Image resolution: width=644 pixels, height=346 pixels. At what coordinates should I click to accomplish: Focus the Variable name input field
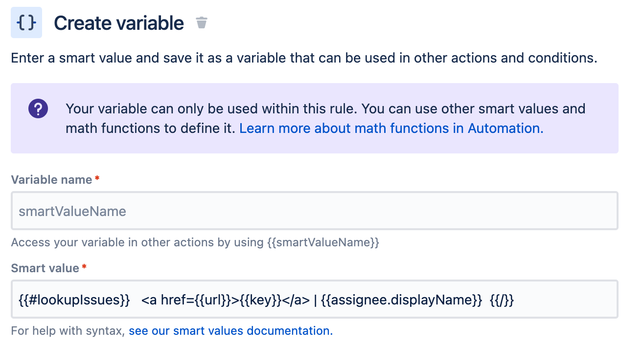click(x=315, y=211)
